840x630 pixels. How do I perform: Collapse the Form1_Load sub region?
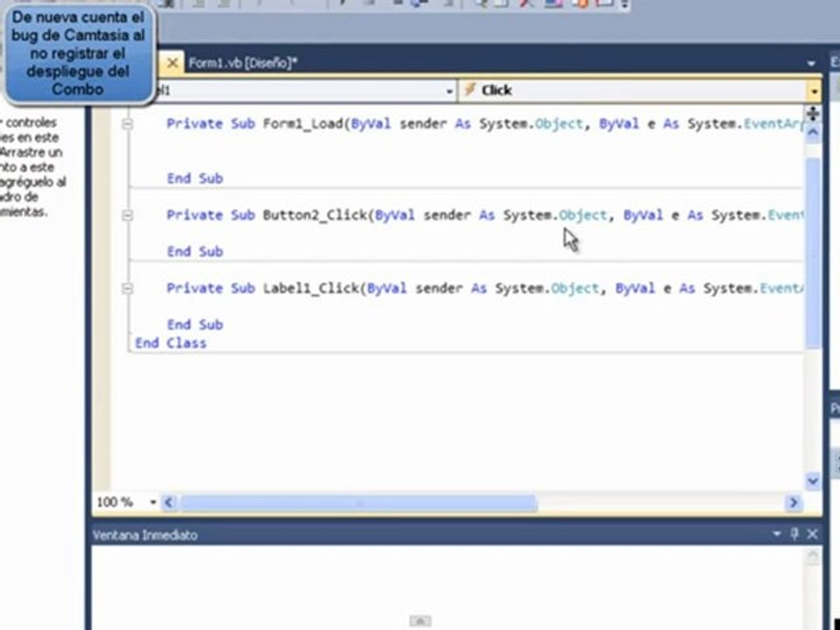pos(127,124)
